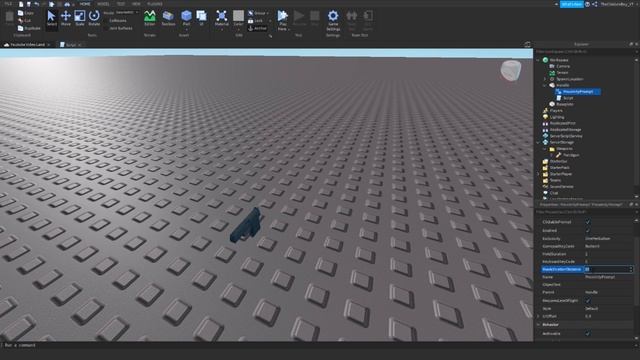The image size is (640, 360).
Task: Insert a new Part
Action: click(x=186, y=18)
